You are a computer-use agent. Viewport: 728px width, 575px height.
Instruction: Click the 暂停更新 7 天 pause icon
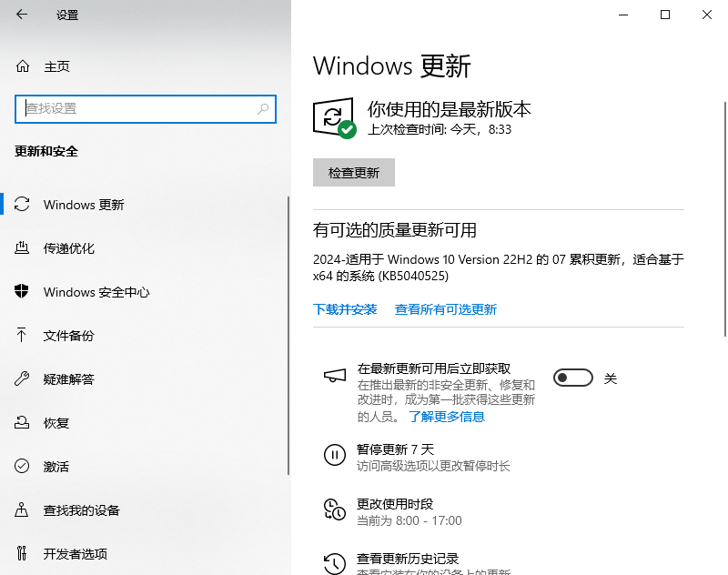[335, 455]
